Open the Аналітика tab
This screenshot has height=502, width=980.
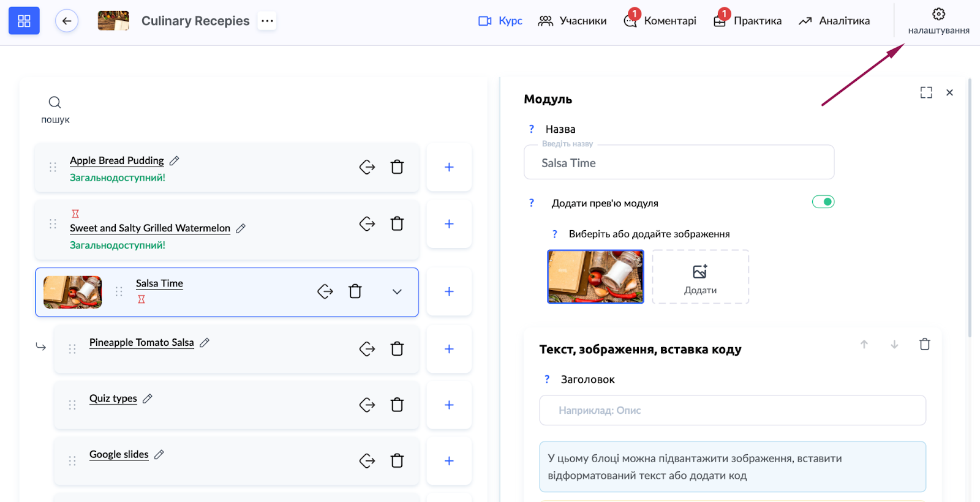834,21
